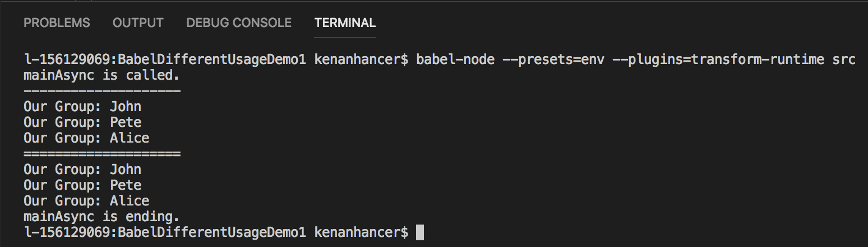Click the last kenanhancer$ prompt text
868x247 pixels.
[361, 232]
